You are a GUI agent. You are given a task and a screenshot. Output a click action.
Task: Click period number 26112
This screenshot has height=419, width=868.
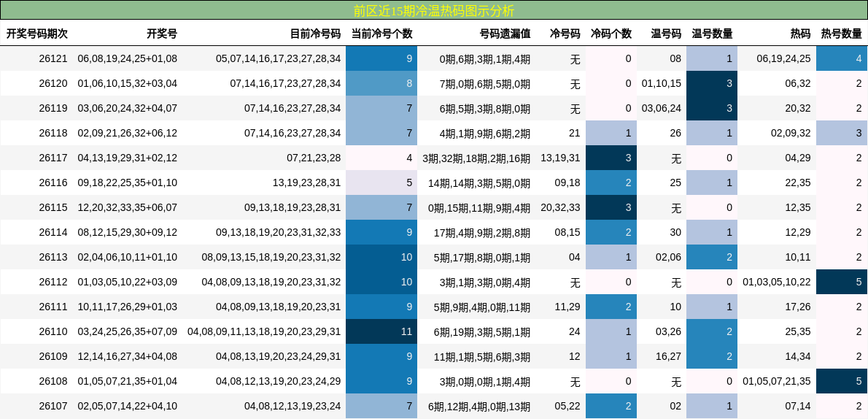point(53,282)
